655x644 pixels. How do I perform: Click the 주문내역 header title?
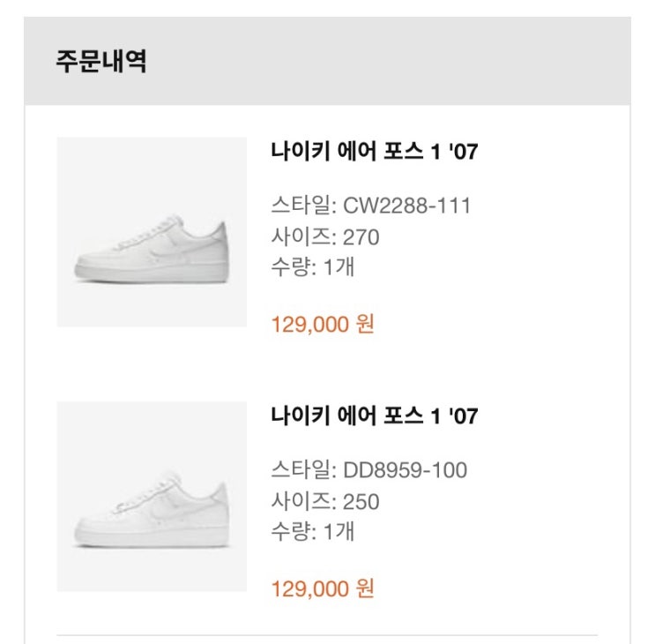point(100,63)
